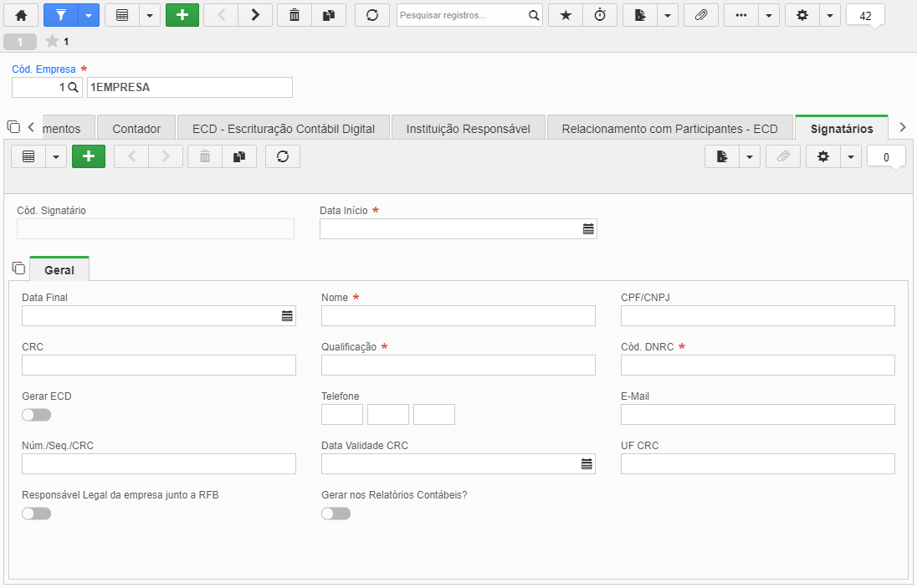The width and height of the screenshot is (917, 588).
Task: Click the top attachments paperclip icon
Action: coord(700,15)
